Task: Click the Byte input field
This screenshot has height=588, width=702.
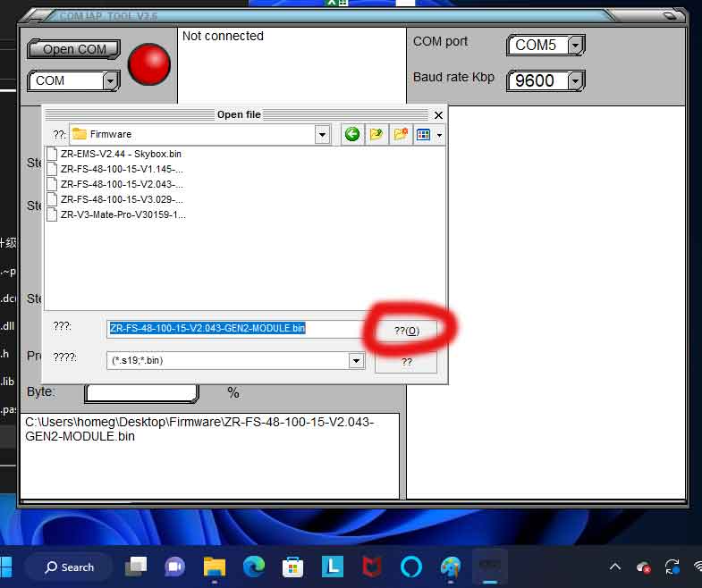Action: pyautogui.click(x=141, y=393)
